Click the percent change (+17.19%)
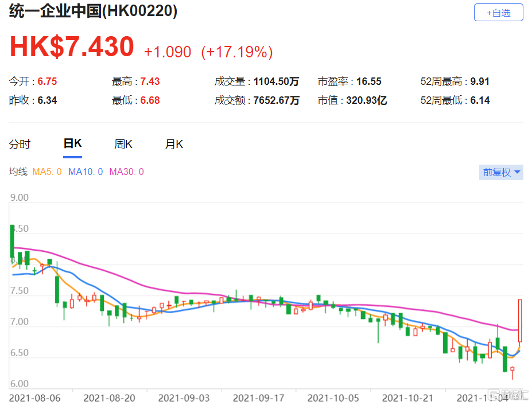 coord(237,52)
